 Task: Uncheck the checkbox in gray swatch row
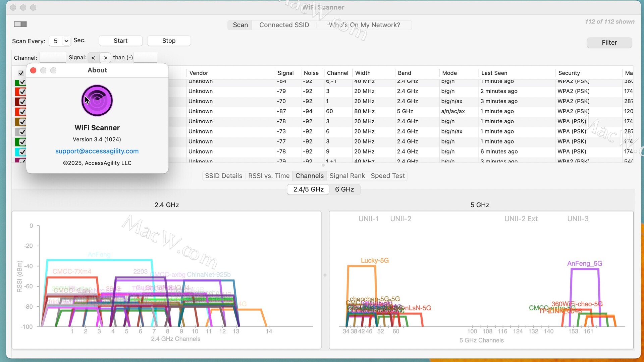coord(22,132)
